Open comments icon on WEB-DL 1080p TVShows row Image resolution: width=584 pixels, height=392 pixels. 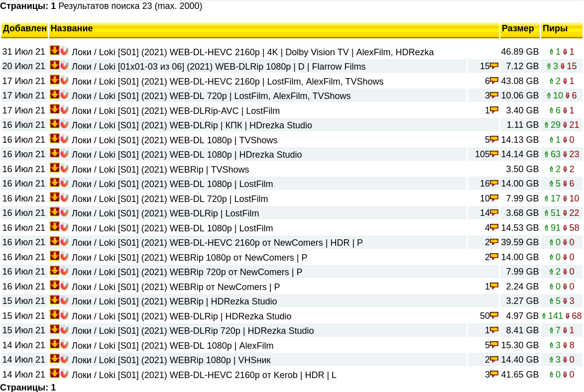494,140
